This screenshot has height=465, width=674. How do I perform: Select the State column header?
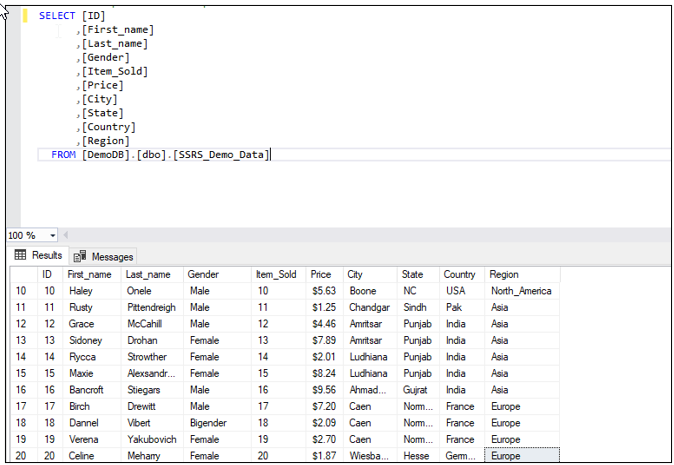click(x=418, y=274)
